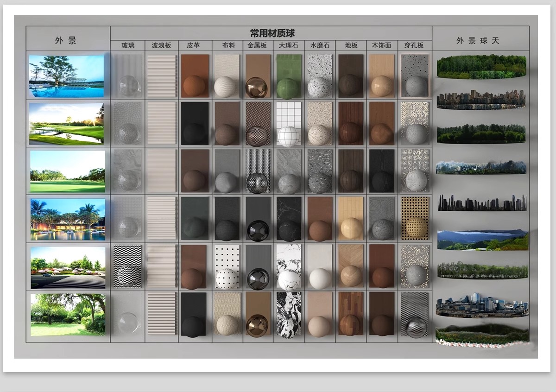
Task: Select the gold round-hole 穿孔板 swatch
Action: (x=416, y=218)
